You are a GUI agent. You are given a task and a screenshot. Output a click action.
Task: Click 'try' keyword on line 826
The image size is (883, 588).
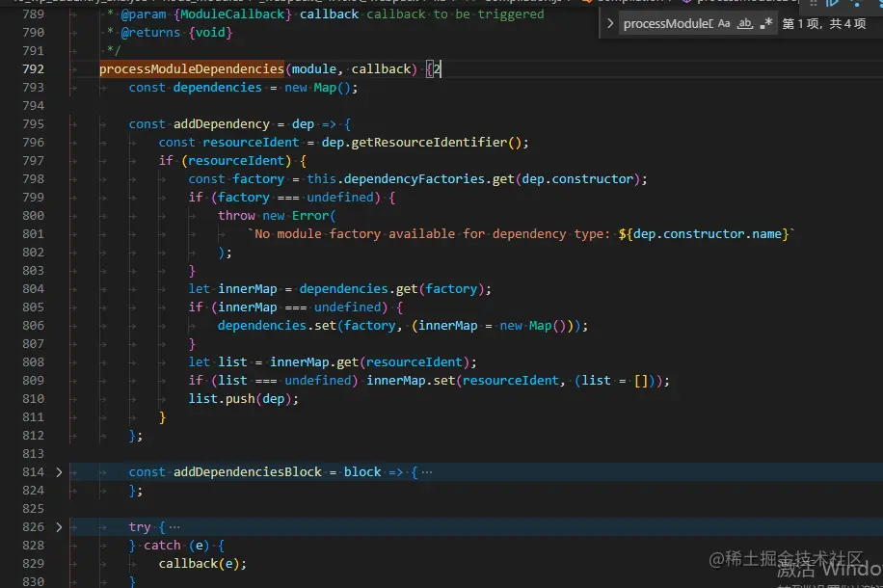tap(140, 527)
